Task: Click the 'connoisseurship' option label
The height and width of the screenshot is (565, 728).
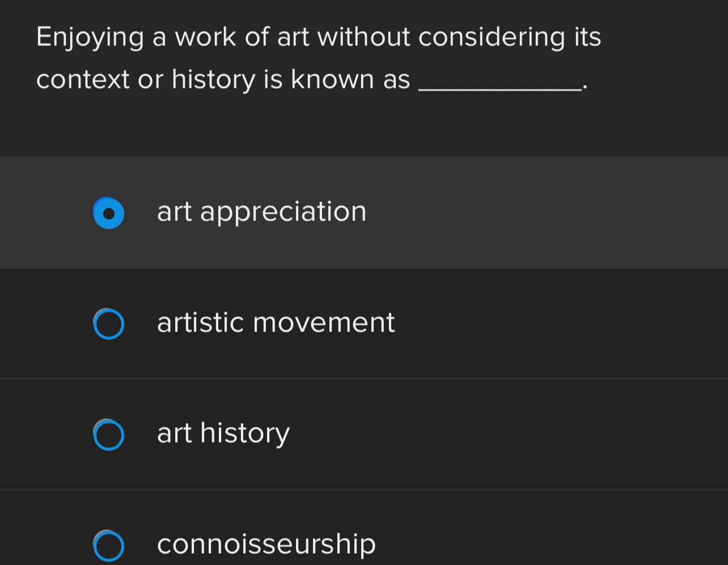Action: [x=266, y=543]
